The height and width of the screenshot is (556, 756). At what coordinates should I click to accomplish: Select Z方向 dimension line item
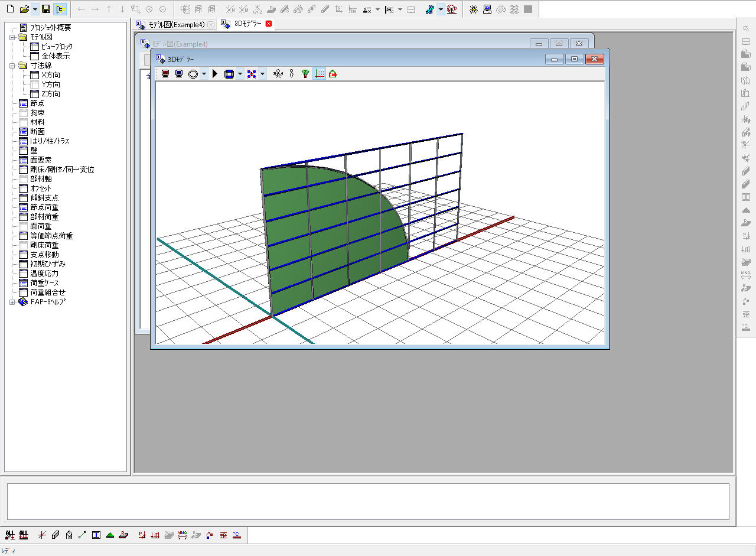click(50, 94)
